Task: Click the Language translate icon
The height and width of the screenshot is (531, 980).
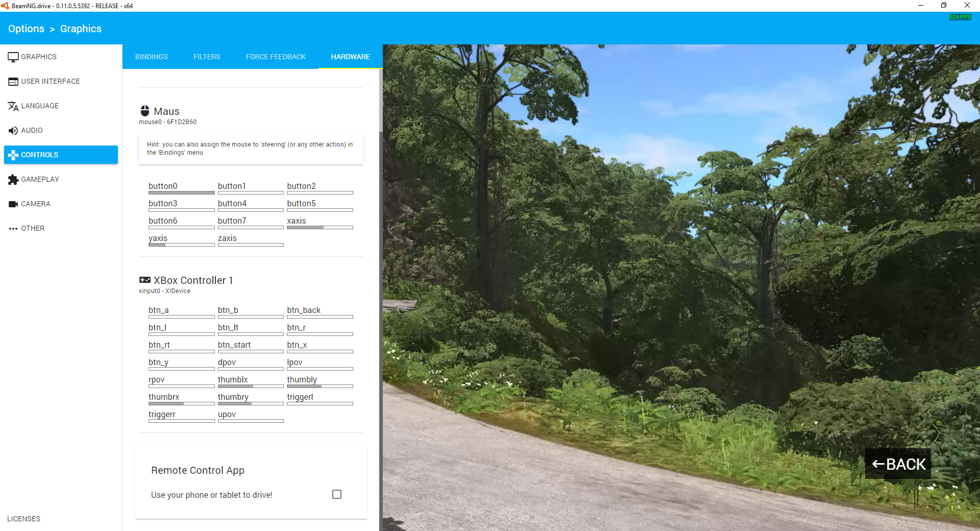Action: point(13,106)
